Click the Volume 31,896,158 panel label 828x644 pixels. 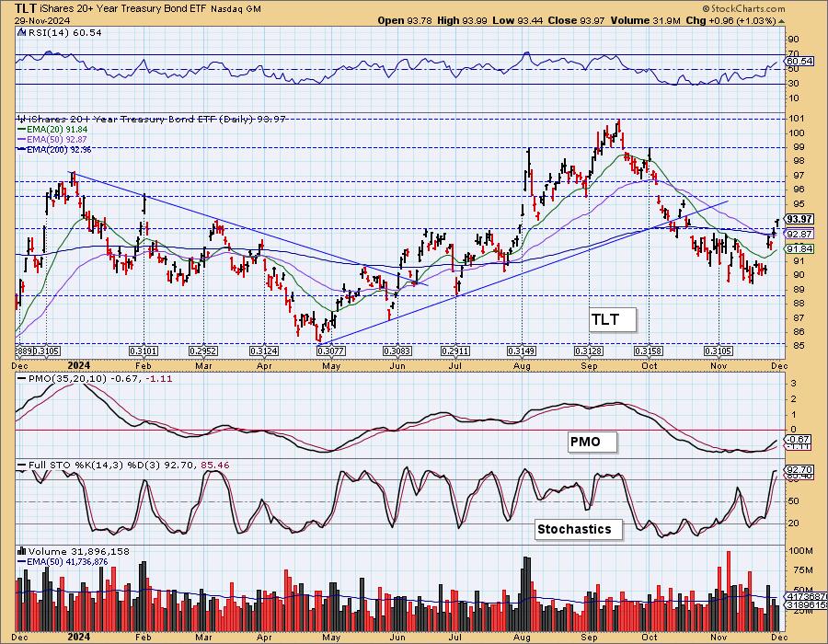[x=79, y=551]
